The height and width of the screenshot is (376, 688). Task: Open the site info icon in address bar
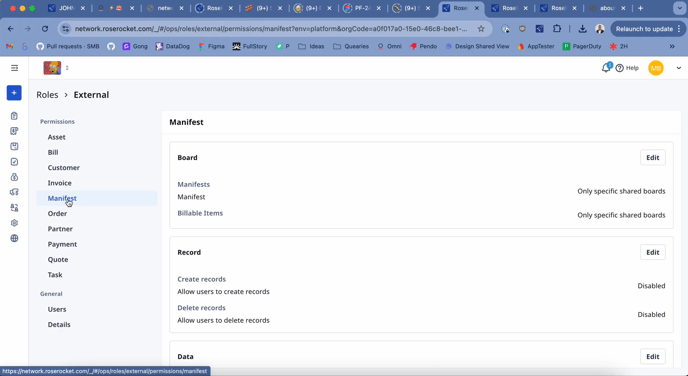pyautogui.click(x=66, y=29)
